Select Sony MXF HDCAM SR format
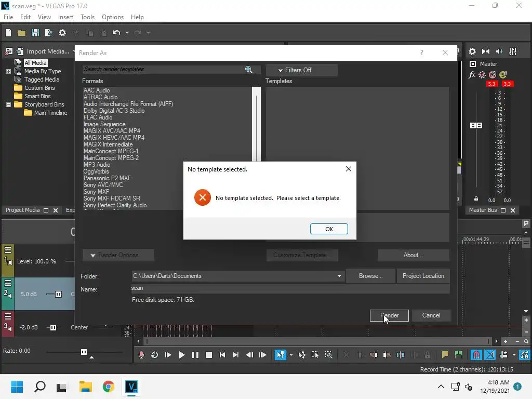 coord(112,198)
